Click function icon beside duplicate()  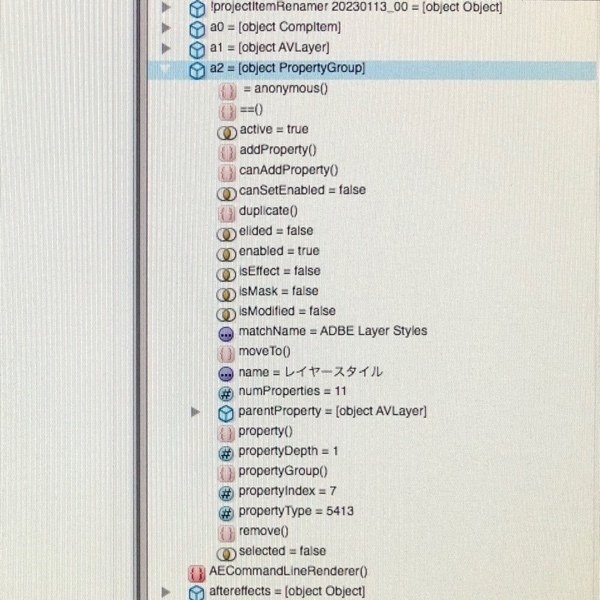click(227, 214)
